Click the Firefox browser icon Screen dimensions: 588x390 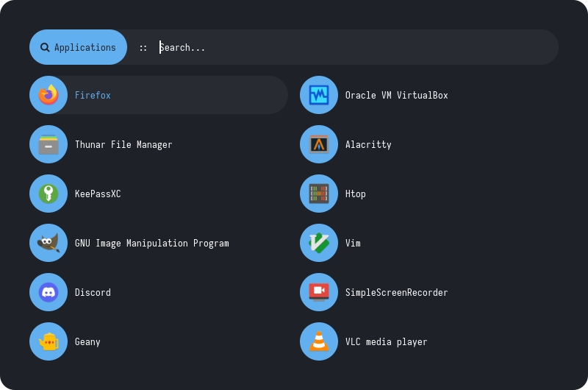point(49,95)
